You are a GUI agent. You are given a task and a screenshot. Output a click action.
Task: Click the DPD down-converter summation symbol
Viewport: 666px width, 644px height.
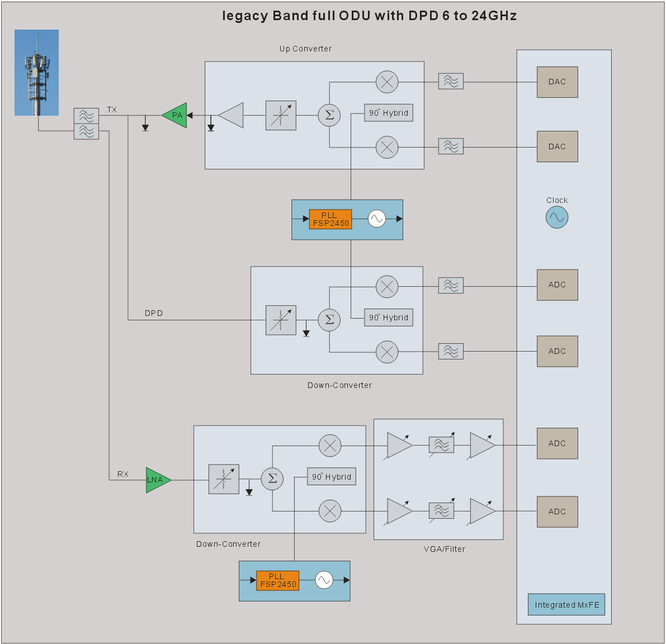click(329, 320)
